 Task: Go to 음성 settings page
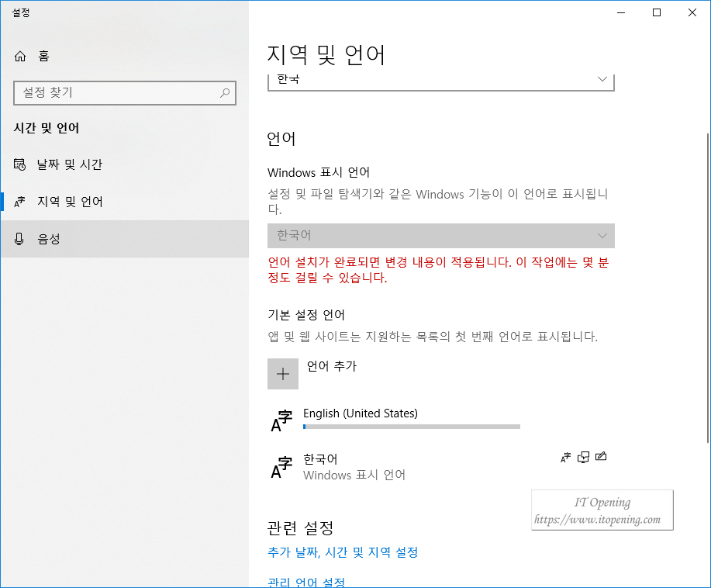125,239
